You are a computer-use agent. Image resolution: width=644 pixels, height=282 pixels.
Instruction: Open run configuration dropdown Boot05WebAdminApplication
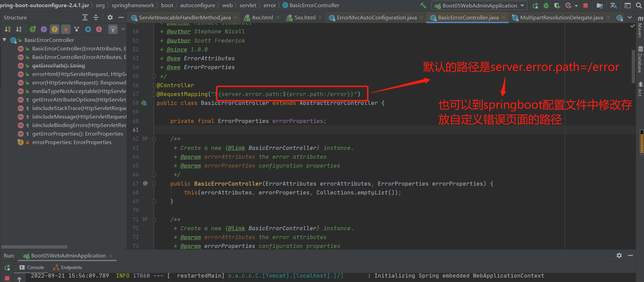[x=479, y=5]
